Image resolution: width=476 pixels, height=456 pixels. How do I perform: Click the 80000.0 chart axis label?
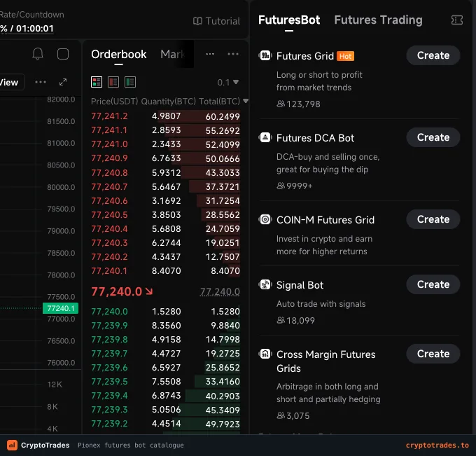click(61, 187)
